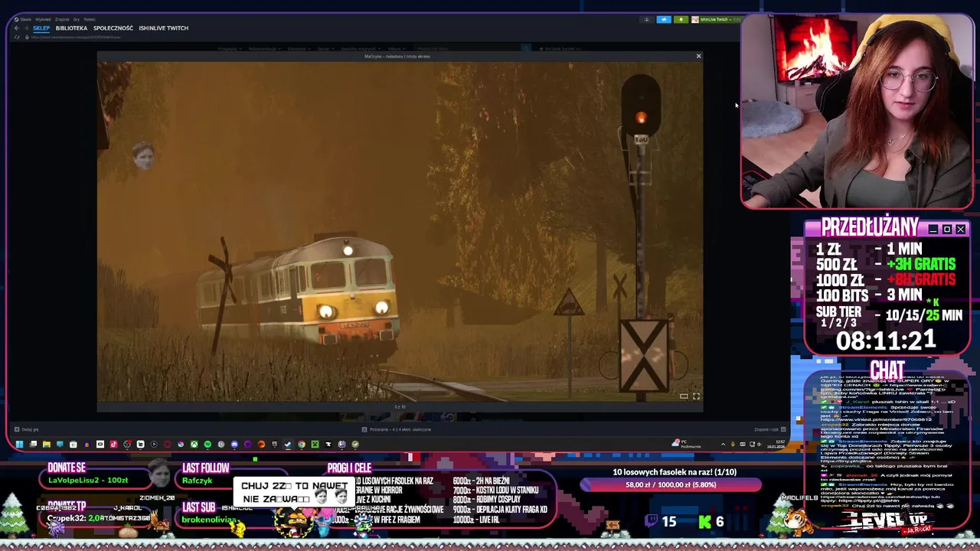The width and height of the screenshot is (980, 551).
Task: Open File Explorer from the taskbar
Action: (x=47, y=444)
